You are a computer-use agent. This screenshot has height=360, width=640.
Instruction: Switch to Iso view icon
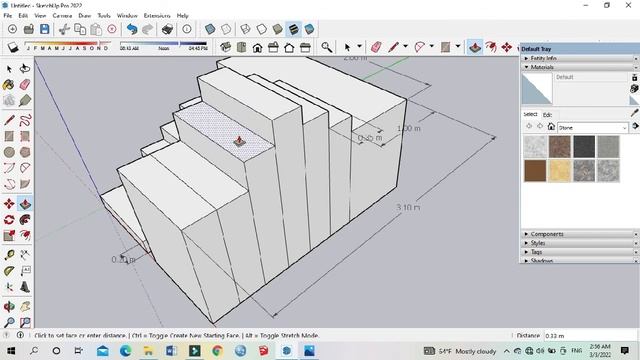pos(225,47)
